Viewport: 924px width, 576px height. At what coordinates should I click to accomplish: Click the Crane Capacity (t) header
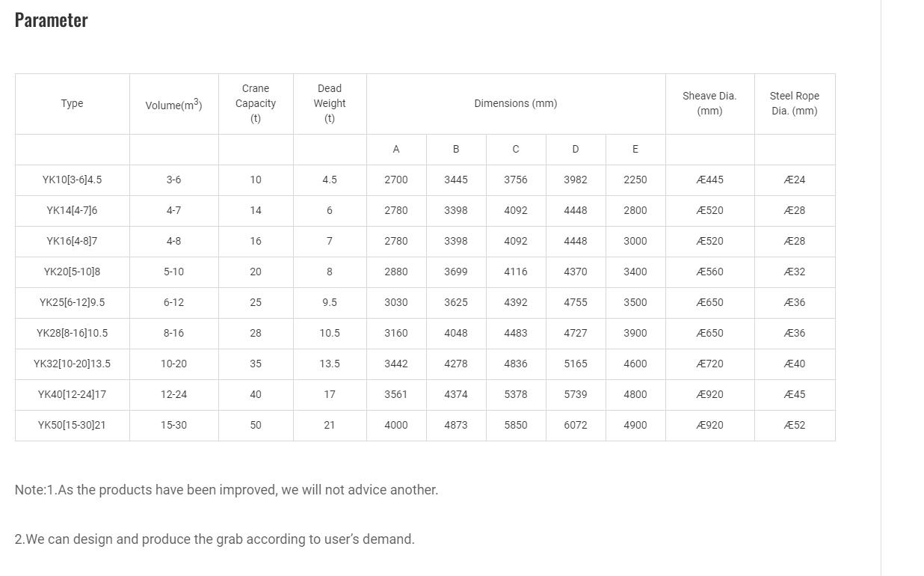[256, 103]
